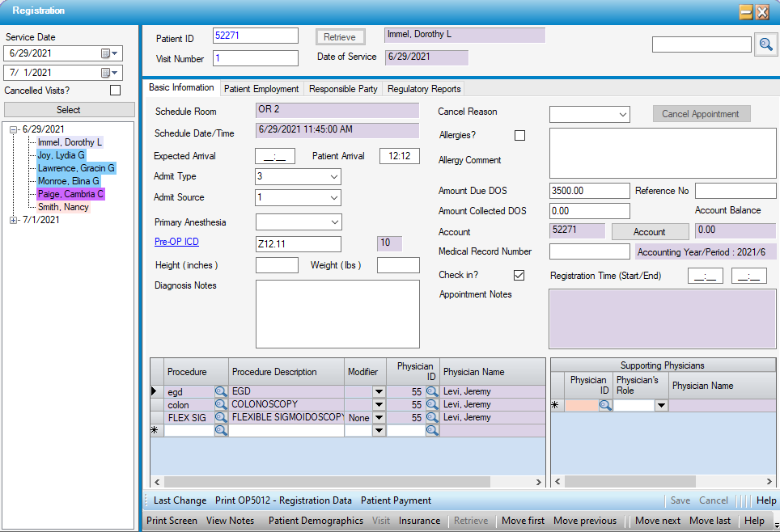The image size is (780, 532).
Task: Open the Responsible Party tab
Action: (x=343, y=89)
